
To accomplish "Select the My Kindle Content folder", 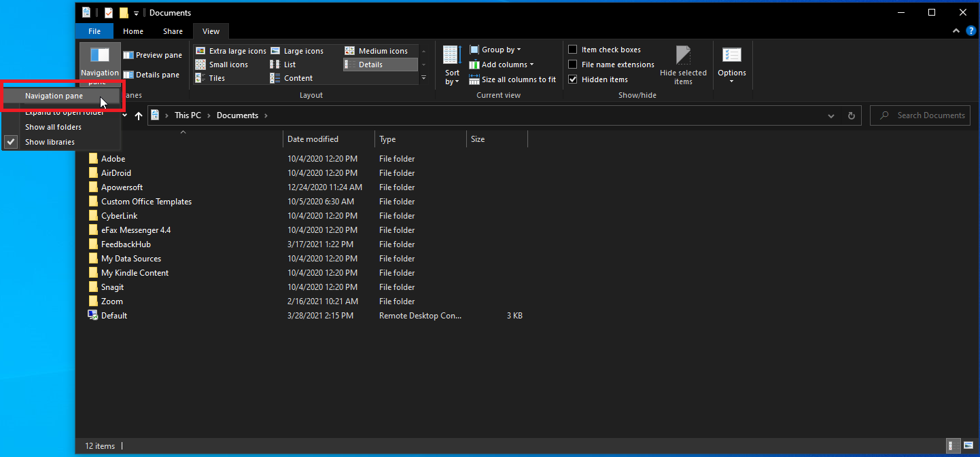I will point(135,273).
